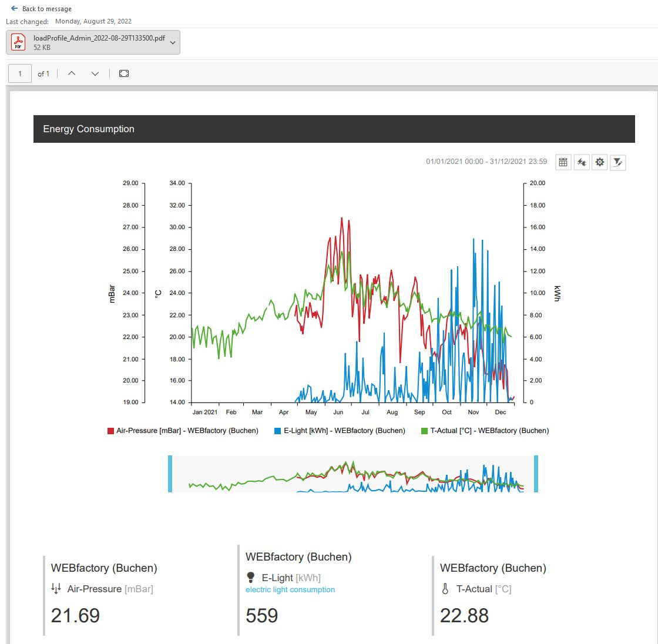Click the Back to message link
This screenshot has height=644, width=658.
[46, 9]
